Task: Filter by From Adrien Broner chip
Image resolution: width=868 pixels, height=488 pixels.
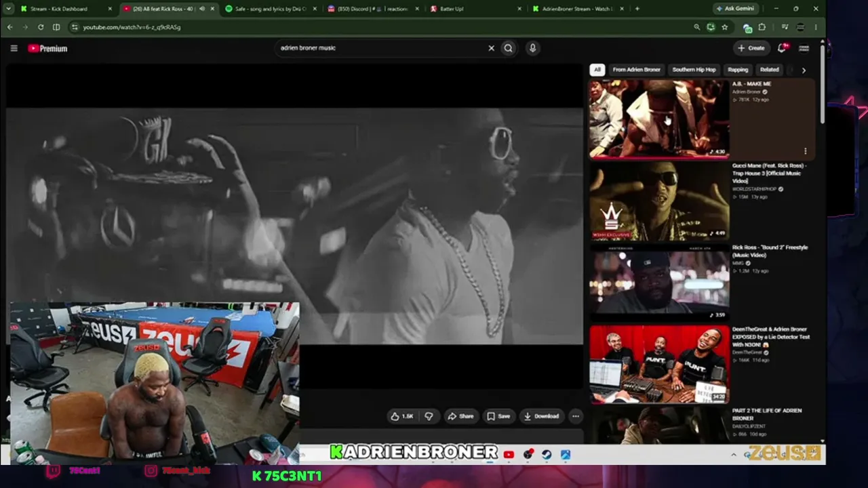Action: (x=636, y=69)
